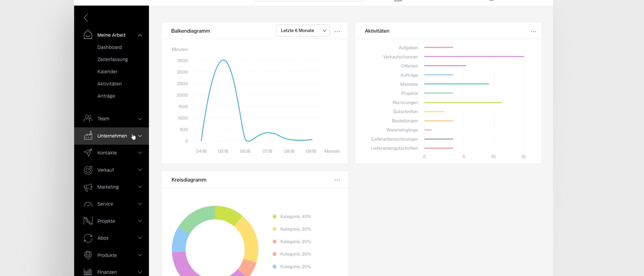644x276 pixels.
Task: Click the Mandate bar in Aktivitäten chart
Action: click(456, 84)
